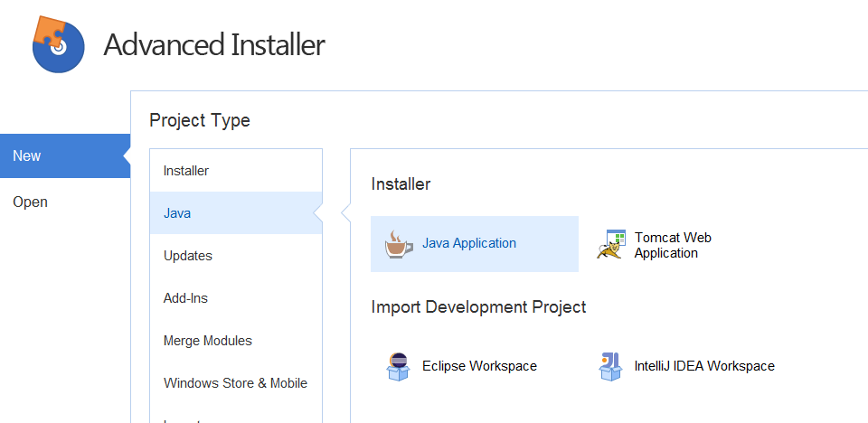The image size is (868, 423).
Task: Select Windows Store & Mobile category
Action: (x=235, y=383)
